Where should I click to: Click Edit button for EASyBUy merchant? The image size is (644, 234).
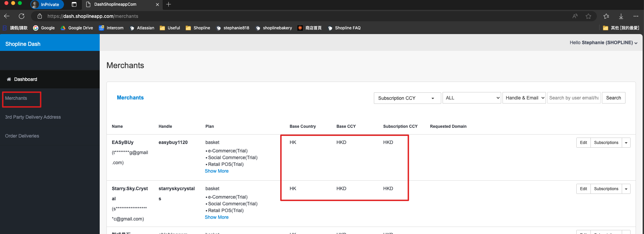tap(583, 143)
